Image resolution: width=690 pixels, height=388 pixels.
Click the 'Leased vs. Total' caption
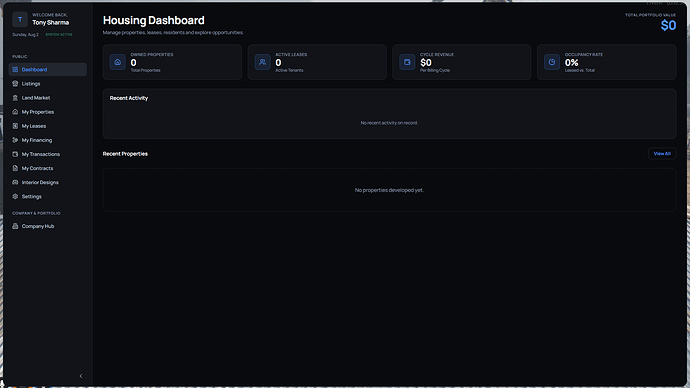(580, 70)
